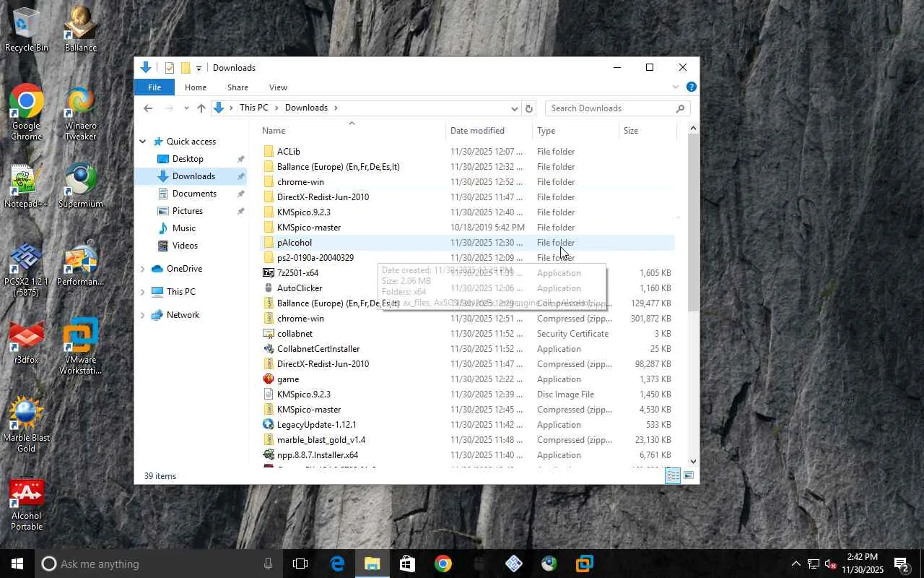Viewport: 924px width, 578px height.
Task: Sort files by the Name column header
Action: [352, 131]
